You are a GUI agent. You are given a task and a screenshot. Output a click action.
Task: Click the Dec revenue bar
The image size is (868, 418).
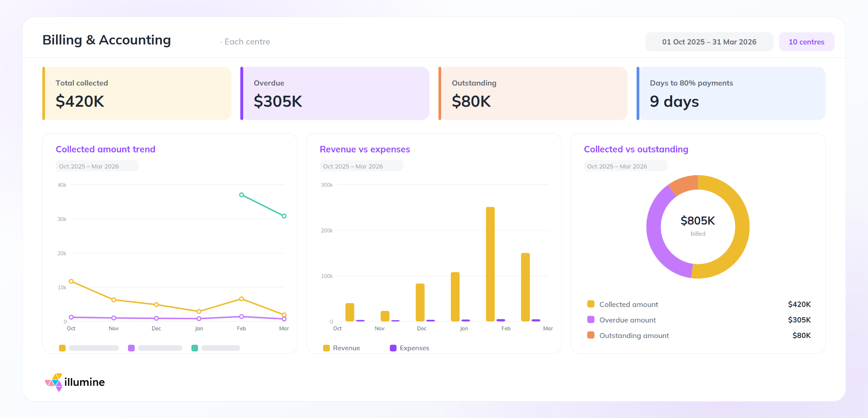click(x=420, y=302)
